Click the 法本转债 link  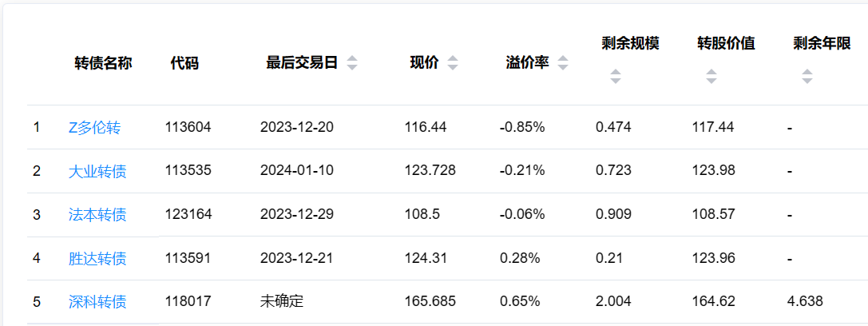(97, 215)
